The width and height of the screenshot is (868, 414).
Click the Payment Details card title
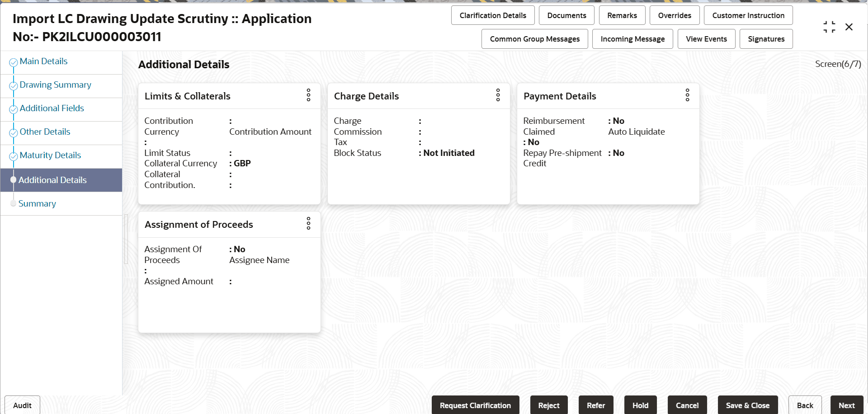560,96
